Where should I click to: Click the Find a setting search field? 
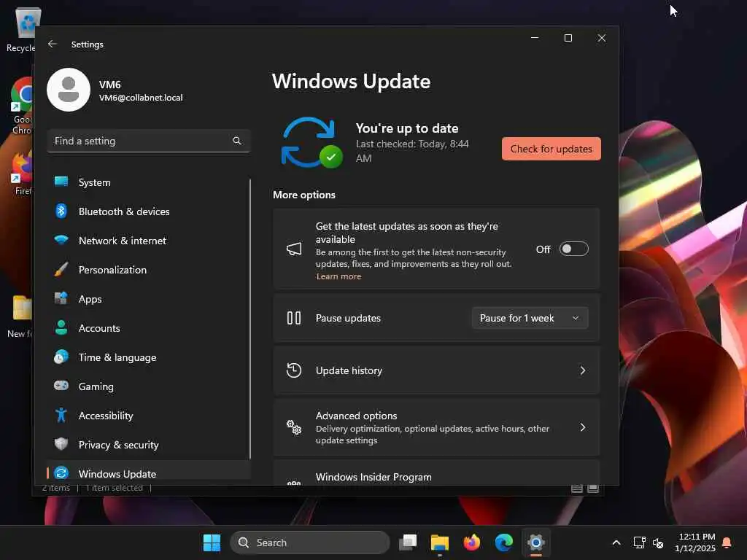tap(149, 141)
